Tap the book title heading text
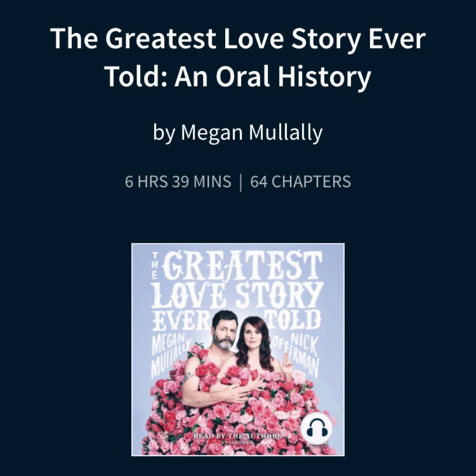Screen dimensions: 476x476 [238, 57]
